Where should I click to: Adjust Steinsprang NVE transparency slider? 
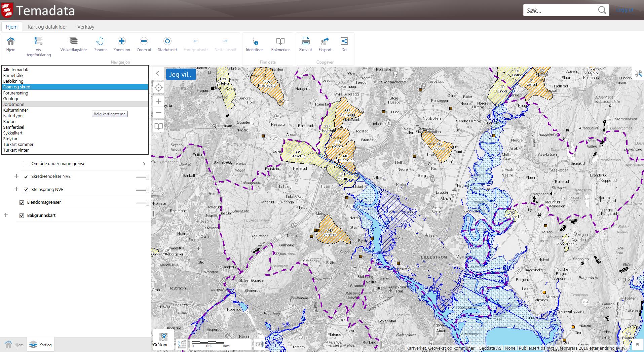pyautogui.click(x=142, y=190)
